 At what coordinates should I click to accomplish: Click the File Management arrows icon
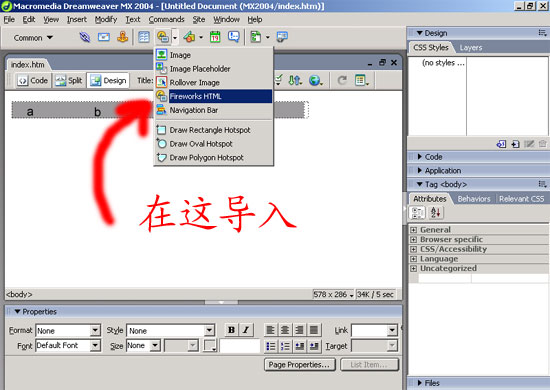click(x=295, y=81)
